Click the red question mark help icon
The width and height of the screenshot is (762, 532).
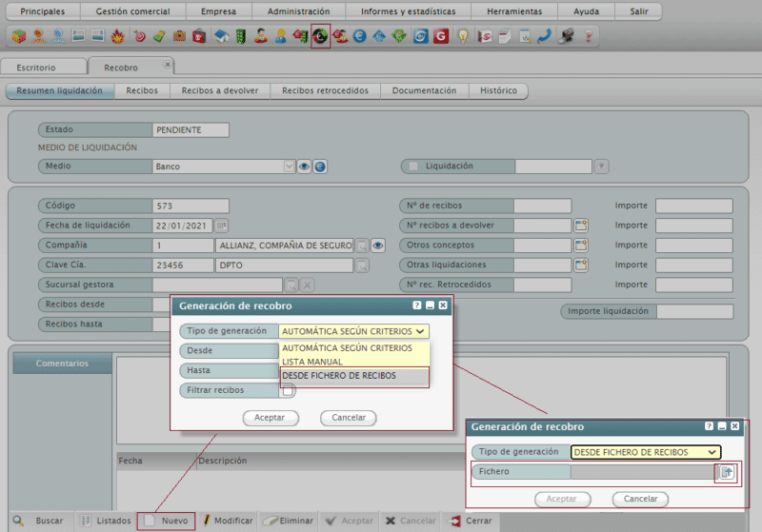[x=589, y=36]
